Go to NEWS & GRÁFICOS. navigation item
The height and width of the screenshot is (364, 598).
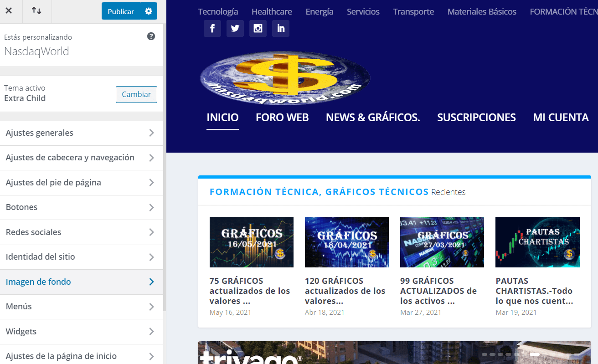tap(373, 118)
